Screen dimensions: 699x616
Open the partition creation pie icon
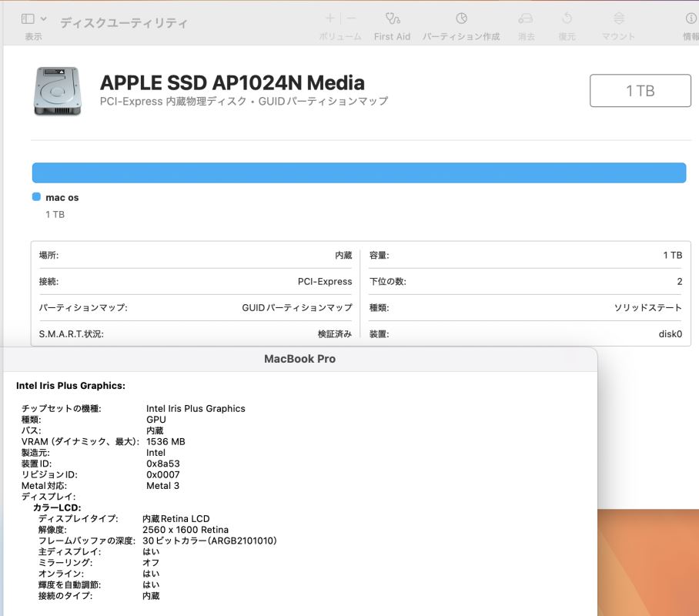461,18
